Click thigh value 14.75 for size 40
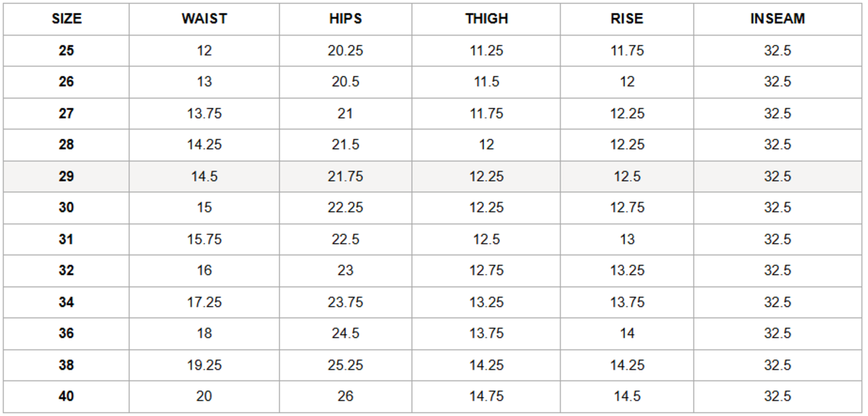Screen dimensions: 868x416 [x=486, y=396]
